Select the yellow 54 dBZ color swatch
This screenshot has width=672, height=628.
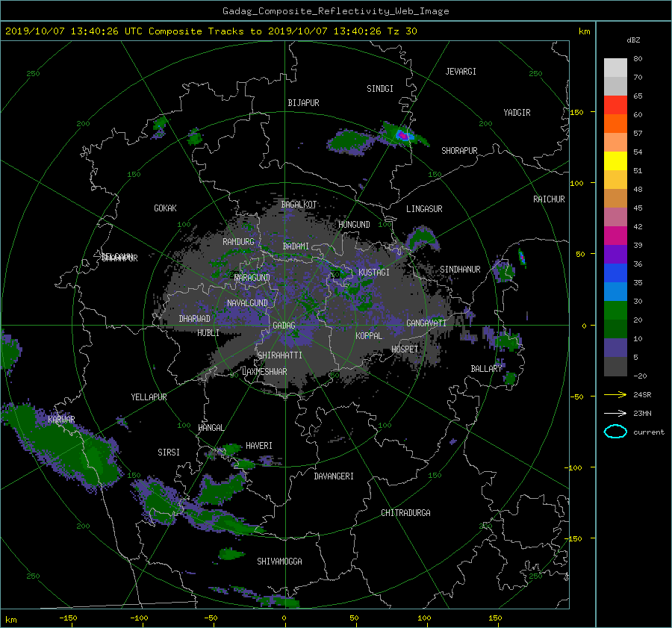click(615, 161)
